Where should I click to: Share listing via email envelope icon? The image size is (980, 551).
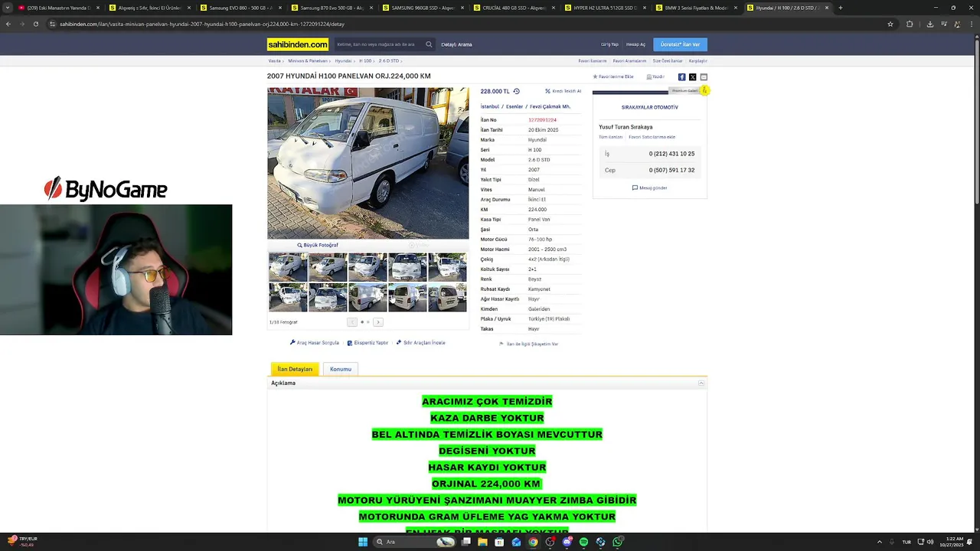(704, 77)
